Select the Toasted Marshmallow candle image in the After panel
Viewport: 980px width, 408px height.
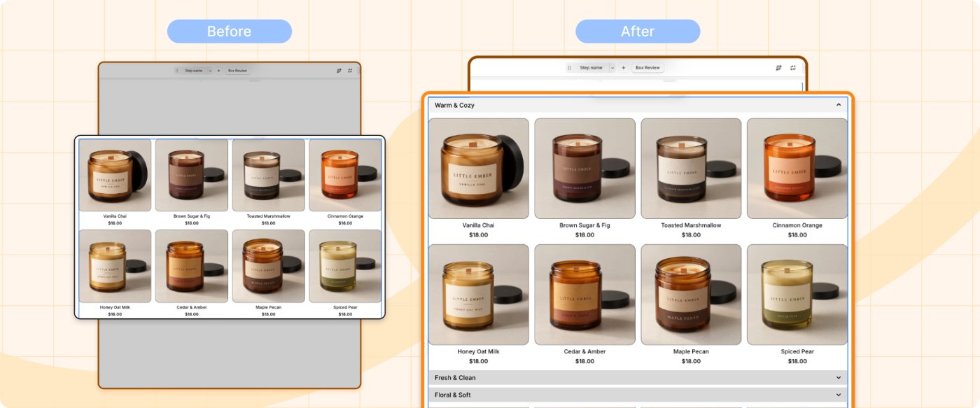point(691,168)
